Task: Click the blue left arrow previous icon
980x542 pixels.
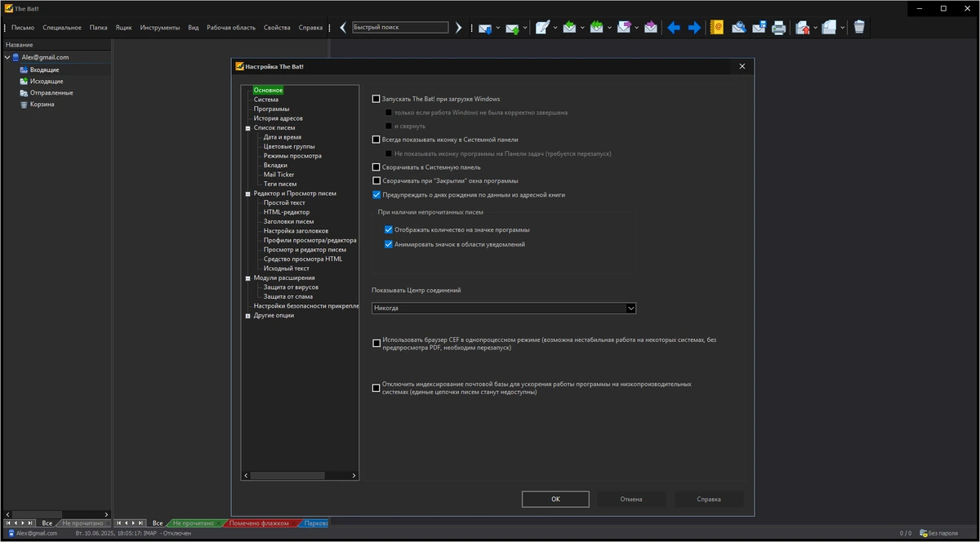Action: click(674, 28)
